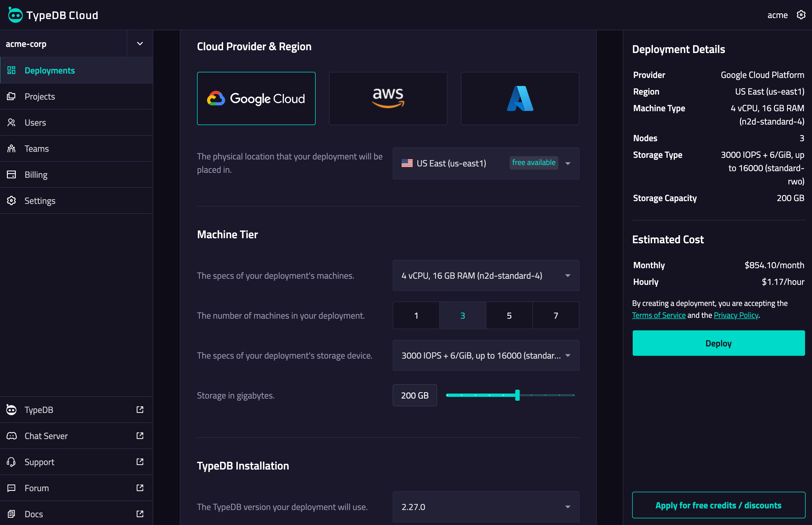
Task: Select AWS as the cloud provider
Action: click(x=388, y=98)
